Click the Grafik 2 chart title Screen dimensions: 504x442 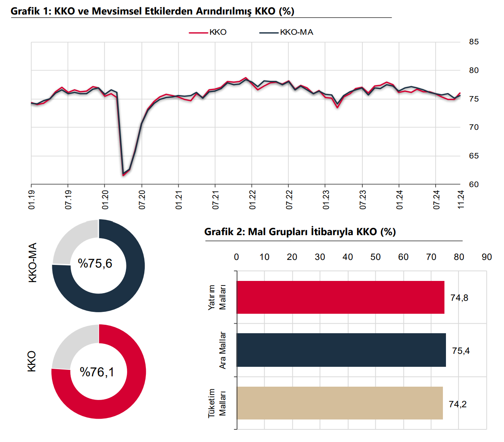pyautogui.click(x=300, y=232)
